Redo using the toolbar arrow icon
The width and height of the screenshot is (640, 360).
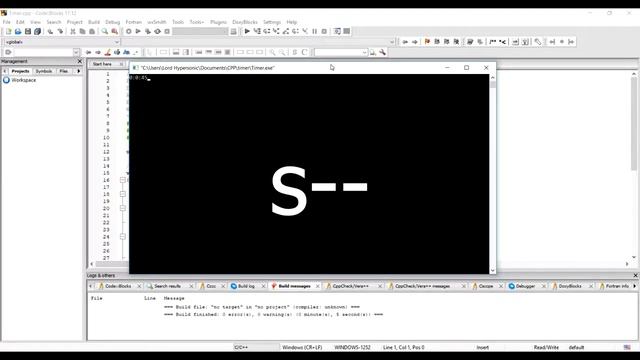click(60, 31)
